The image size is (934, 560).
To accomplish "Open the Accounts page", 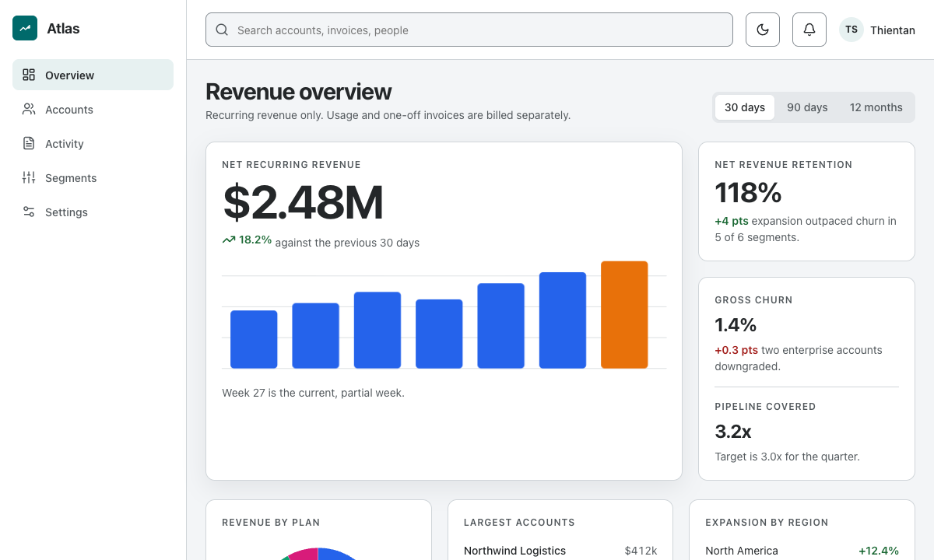I will tap(93, 109).
